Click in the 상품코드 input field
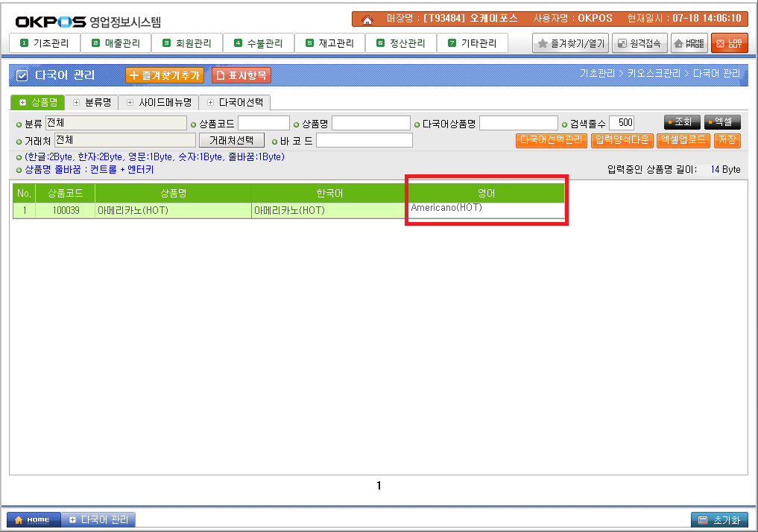The width and height of the screenshot is (758, 532). tap(264, 123)
